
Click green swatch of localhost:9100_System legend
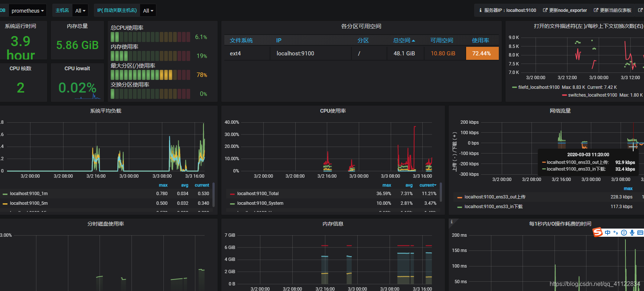point(232,204)
